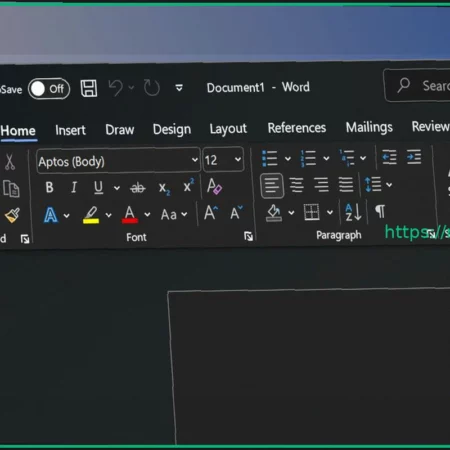Toggle Italic formatting

pyautogui.click(x=74, y=187)
